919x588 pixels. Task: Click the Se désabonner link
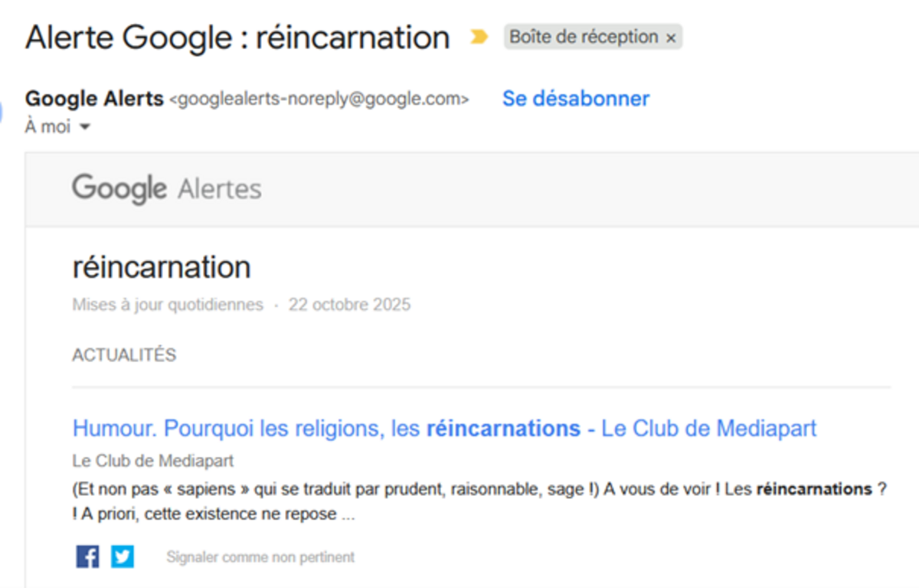pyautogui.click(x=575, y=99)
